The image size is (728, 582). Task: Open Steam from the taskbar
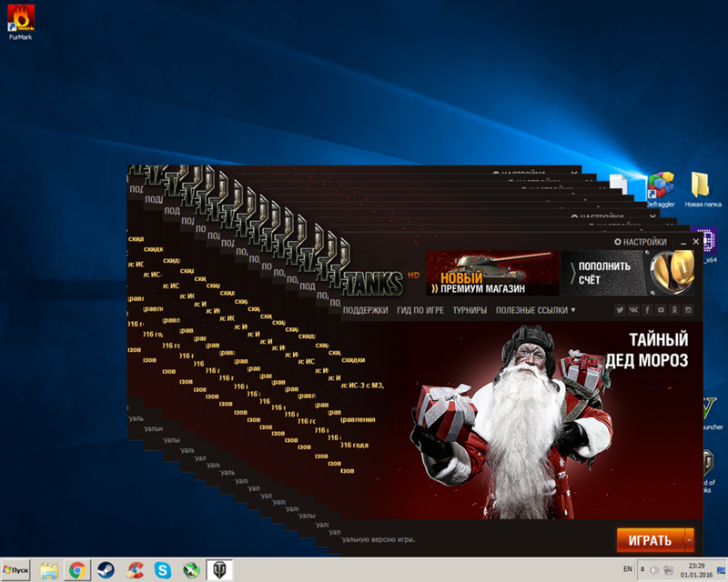click(106, 570)
